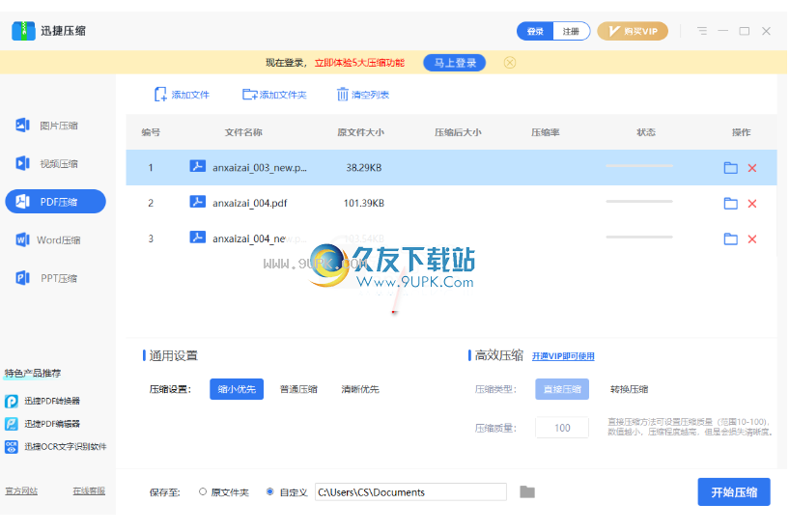Select 转换压缩 compression type
The height and width of the screenshot is (532, 790).
click(629, 389)
